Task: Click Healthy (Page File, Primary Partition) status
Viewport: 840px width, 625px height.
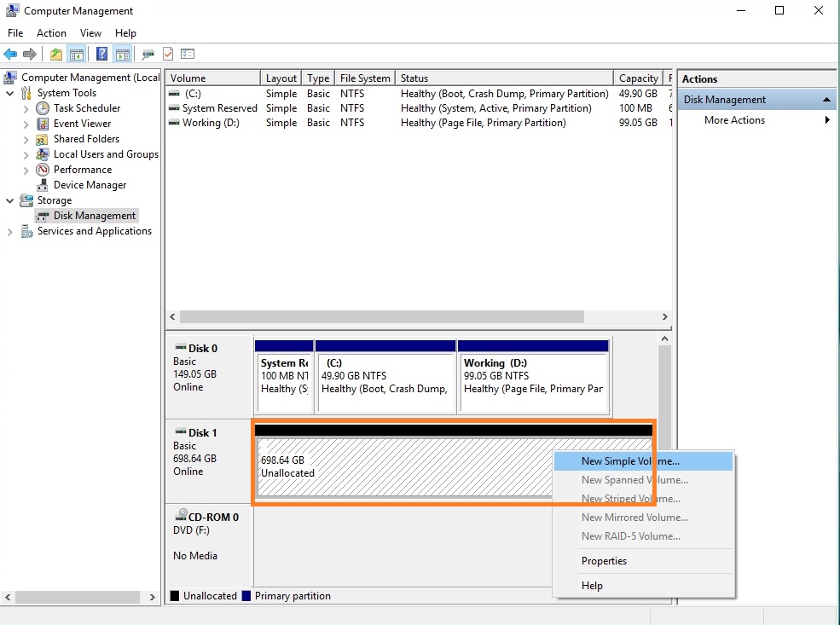Action: coord(484,123)
